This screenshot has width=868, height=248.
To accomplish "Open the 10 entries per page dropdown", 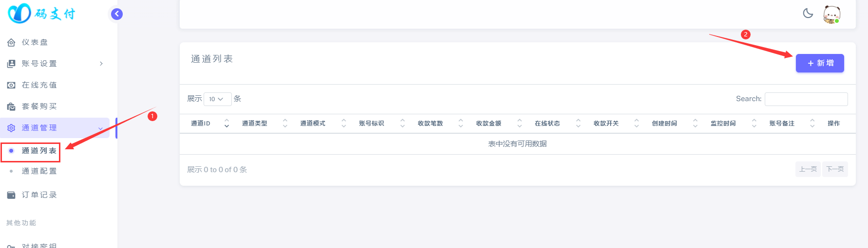I will click(x=217, y=99).
